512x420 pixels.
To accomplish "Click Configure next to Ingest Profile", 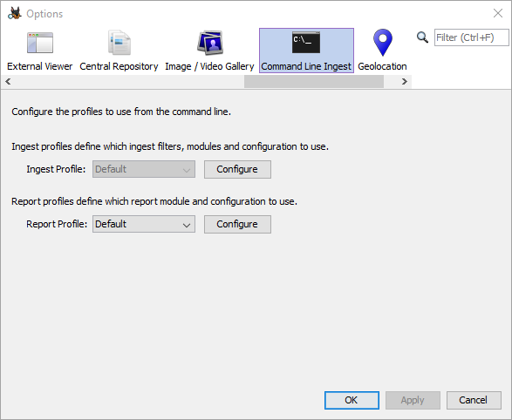I will (237, 169).
